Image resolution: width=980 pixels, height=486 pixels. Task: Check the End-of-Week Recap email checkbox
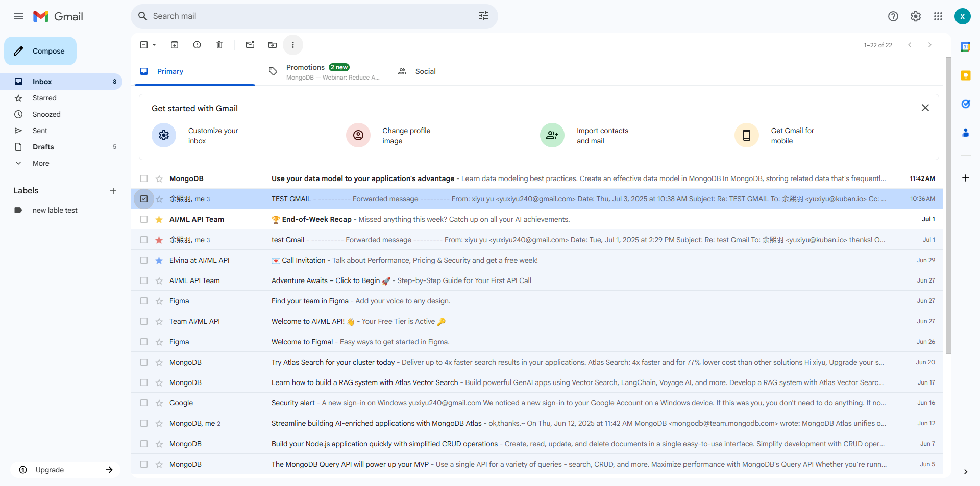point(144,219)
